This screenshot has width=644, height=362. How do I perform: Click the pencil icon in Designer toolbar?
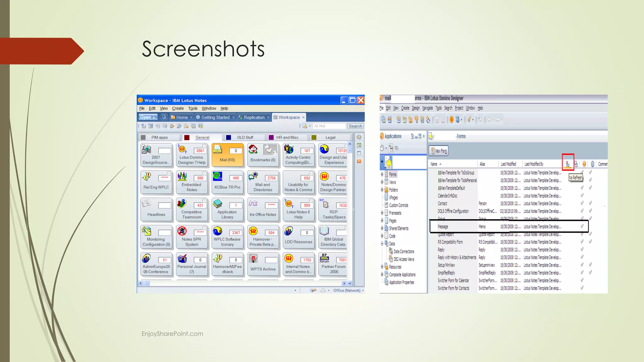coord(469,119)
